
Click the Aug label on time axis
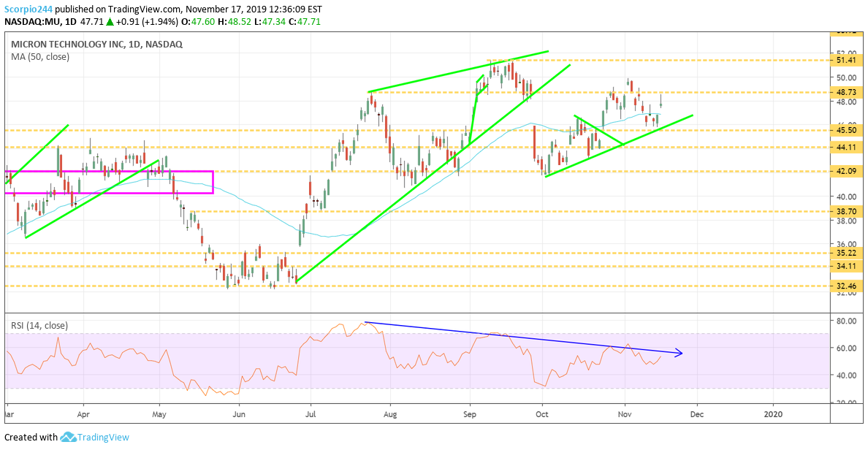pyautogui.click(x=390, y=414)
